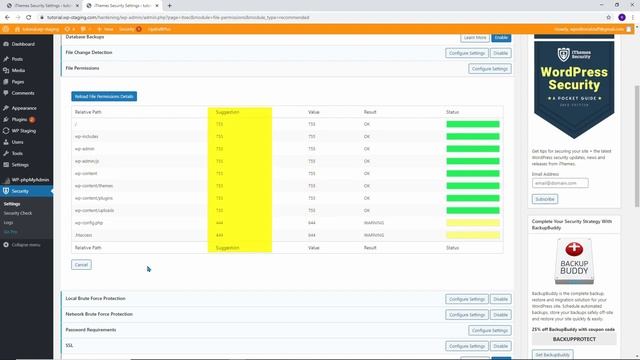
Task: Click the Get BackupBuddy button
Action: [x=552, y=354]
